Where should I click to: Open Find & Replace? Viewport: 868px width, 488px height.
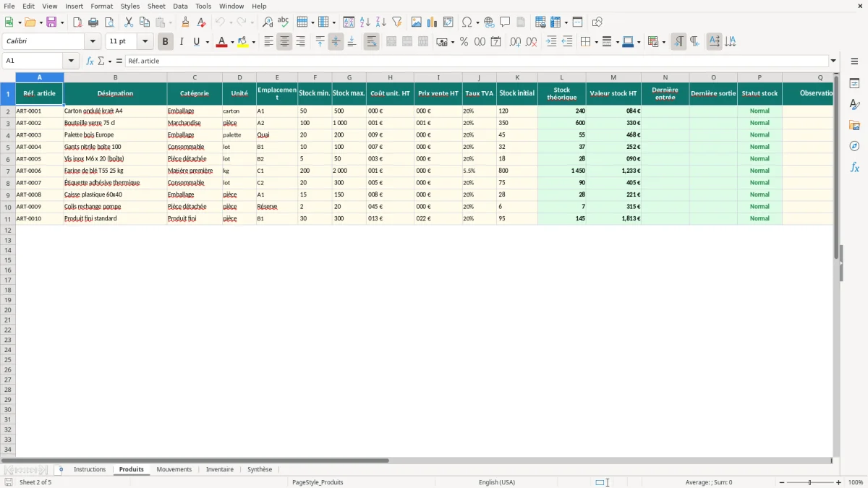click(268, 22)
